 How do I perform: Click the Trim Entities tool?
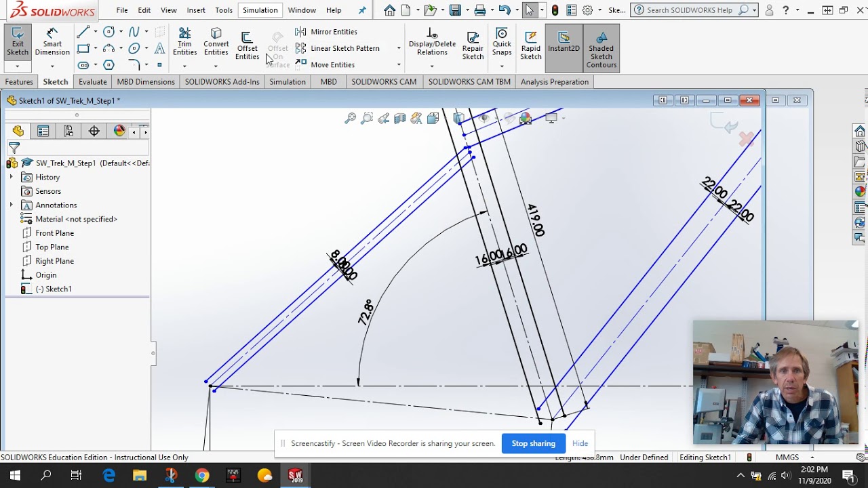click(184, 42)
